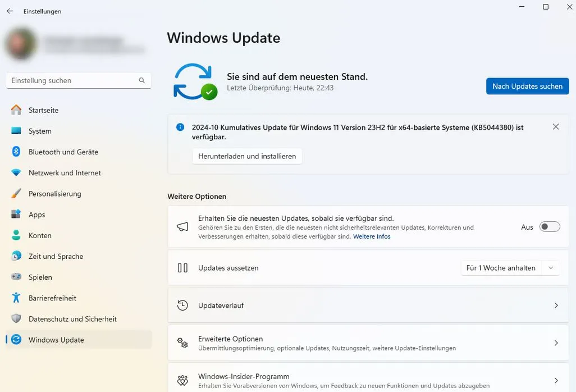Viewport: 576px width, 392px height.
Task: Expand the Updateverlauf chevron
Action: (x=556, y=306)
